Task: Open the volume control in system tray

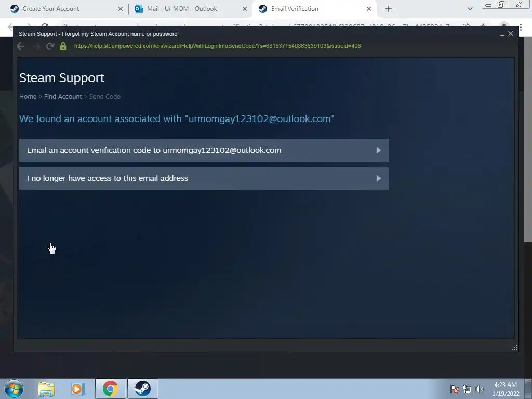Action: point(480,389)
